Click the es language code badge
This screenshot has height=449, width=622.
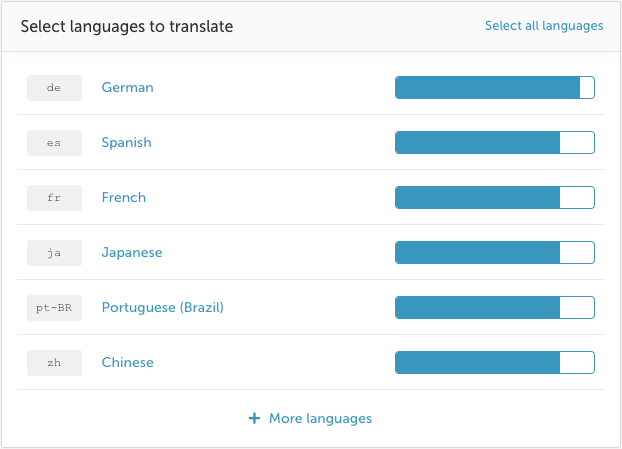(x=54, y=143)
